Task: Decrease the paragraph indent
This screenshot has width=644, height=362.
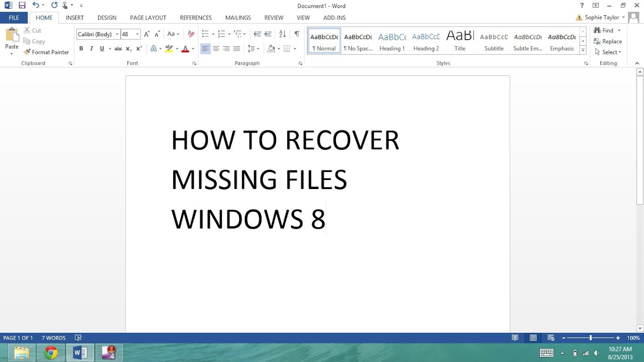Action: tap(257, 34)
